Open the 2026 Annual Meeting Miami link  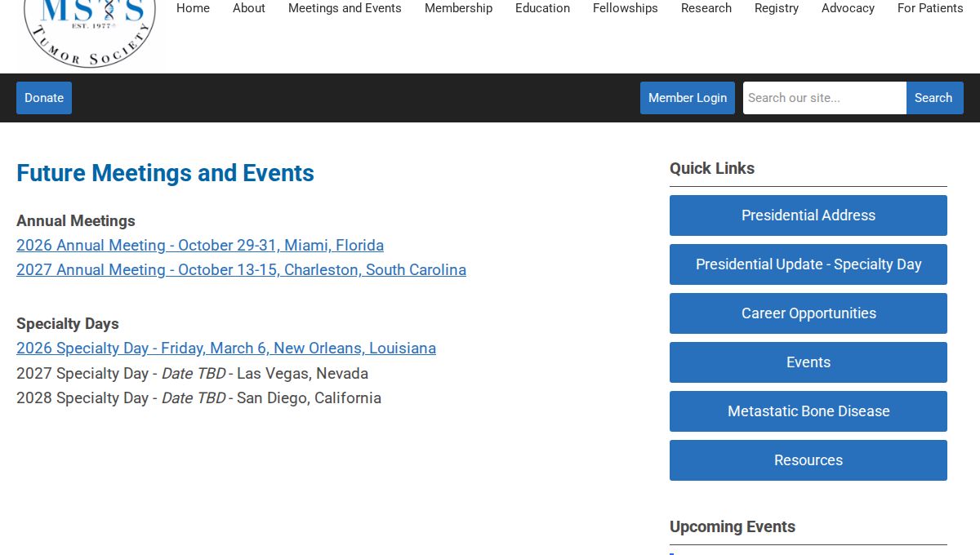200,246
